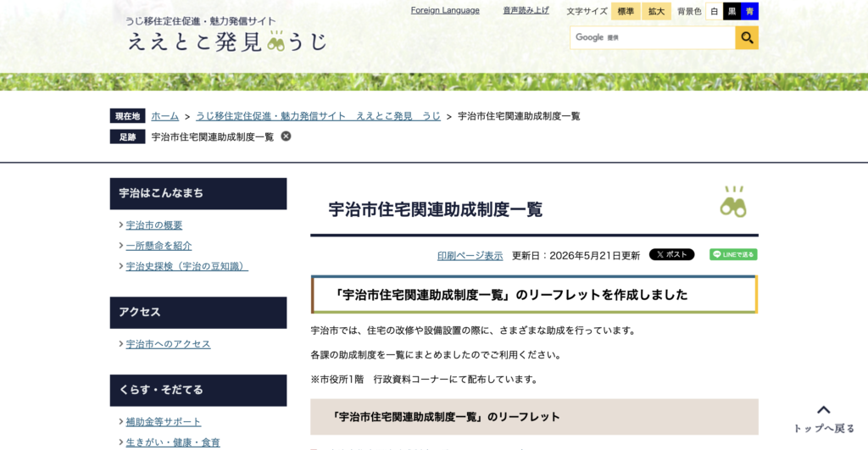Click the ええとこ発見うじ site logo
The height and width of the screenshot is (450, 868).
tap(227, 41)
